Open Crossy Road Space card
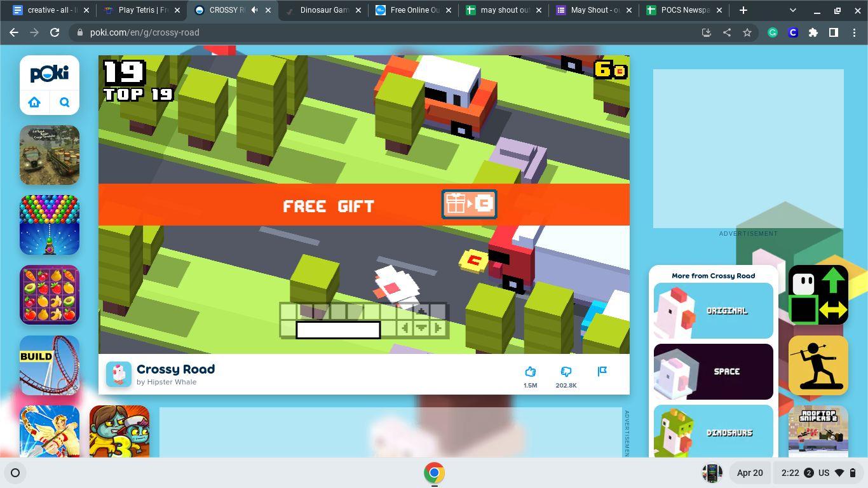The width and height of the screenshot is (868, 488). (714, 372)
